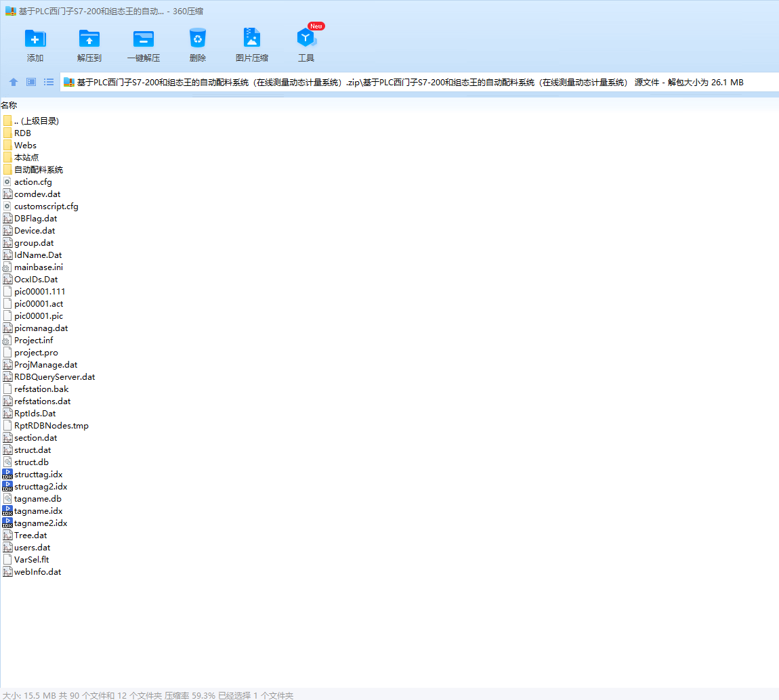Select the Tree.dat file
This screenshot has width=779, height=700.
(x=25, y=535)
